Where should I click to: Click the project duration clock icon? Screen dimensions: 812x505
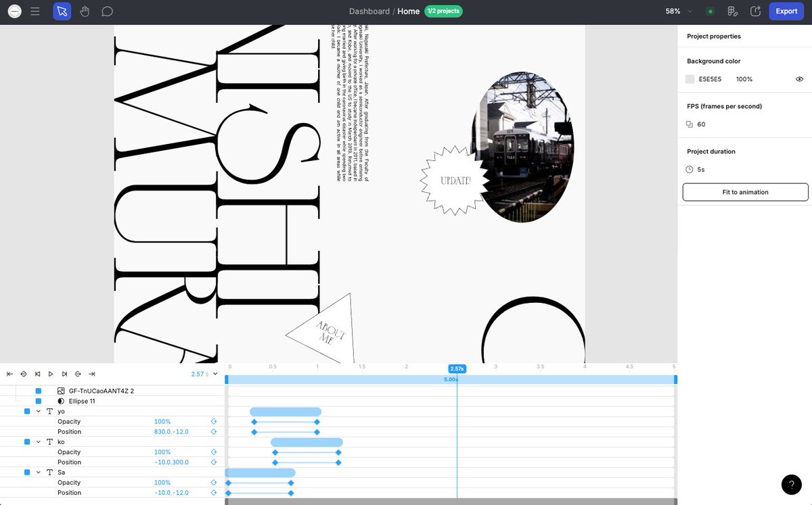coord(690,170)
